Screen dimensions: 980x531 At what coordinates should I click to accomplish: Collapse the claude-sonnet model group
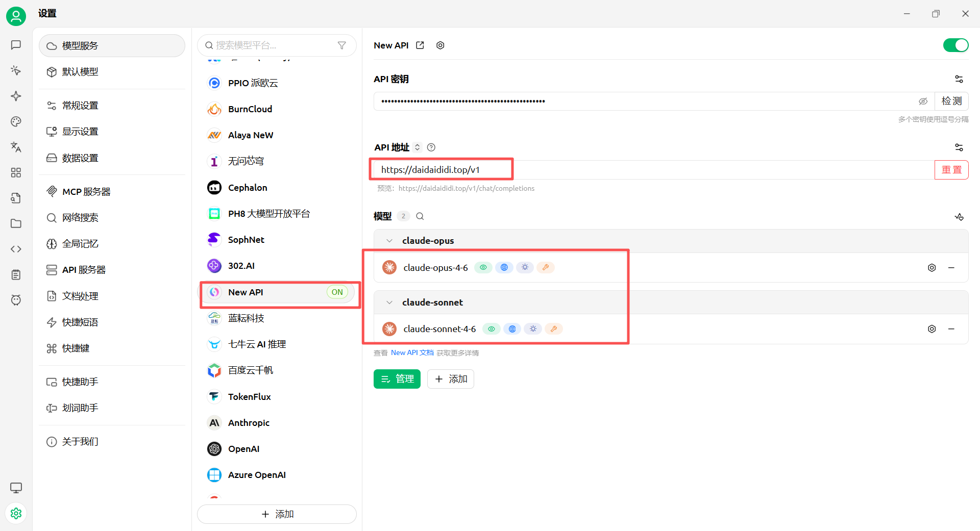(x=389, y=302)
